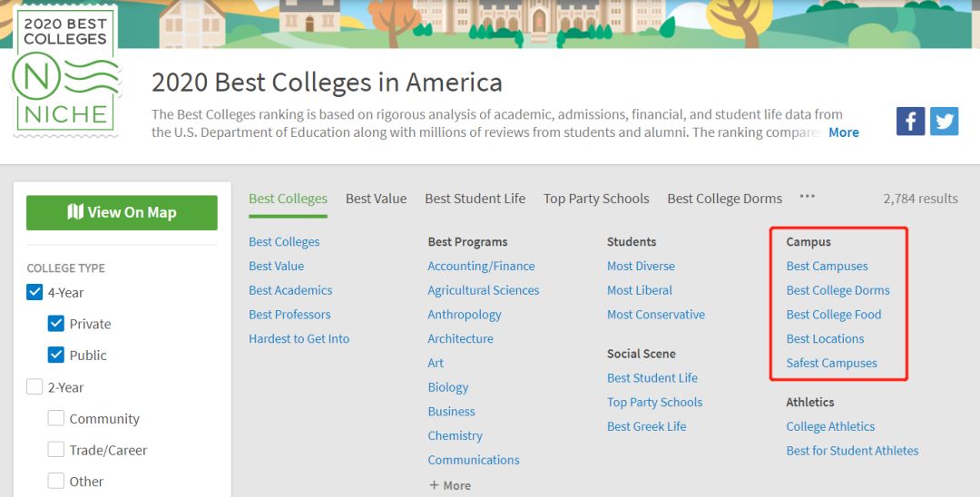
Task: Tick the Community checkbox
Action: 56,418
